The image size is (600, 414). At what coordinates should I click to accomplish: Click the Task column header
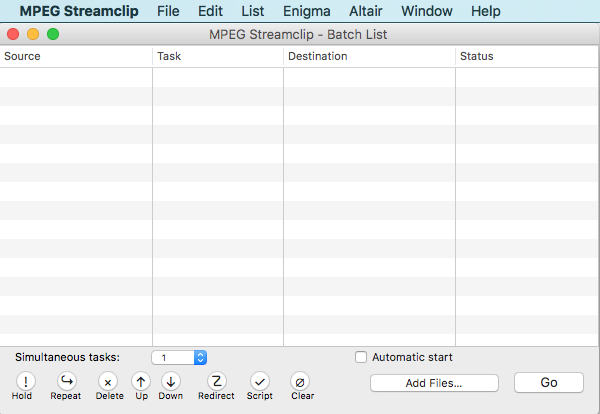coord(218,56)
